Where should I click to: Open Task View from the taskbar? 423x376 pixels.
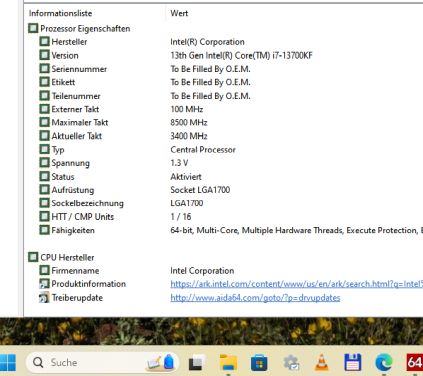coord(195,363)
